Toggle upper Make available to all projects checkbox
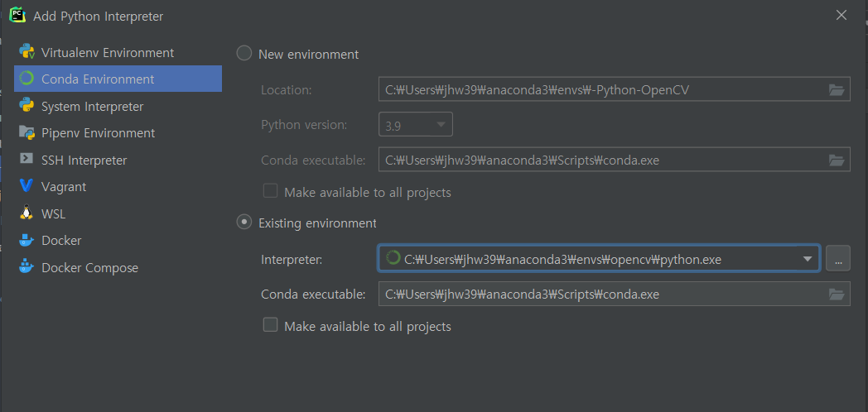The image size is (868, 412). tap(270, 191)
